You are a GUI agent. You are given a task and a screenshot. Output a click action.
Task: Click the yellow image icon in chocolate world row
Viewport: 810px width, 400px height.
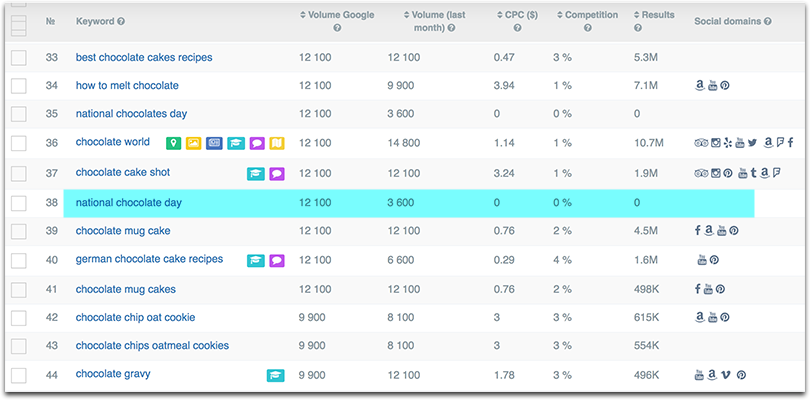[x=194, y=143]
